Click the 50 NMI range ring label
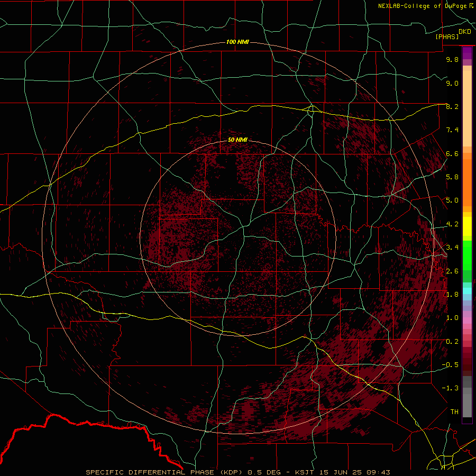Image resolution: width=476 pixels, height=476 pixels. click(x=237, y=140)
